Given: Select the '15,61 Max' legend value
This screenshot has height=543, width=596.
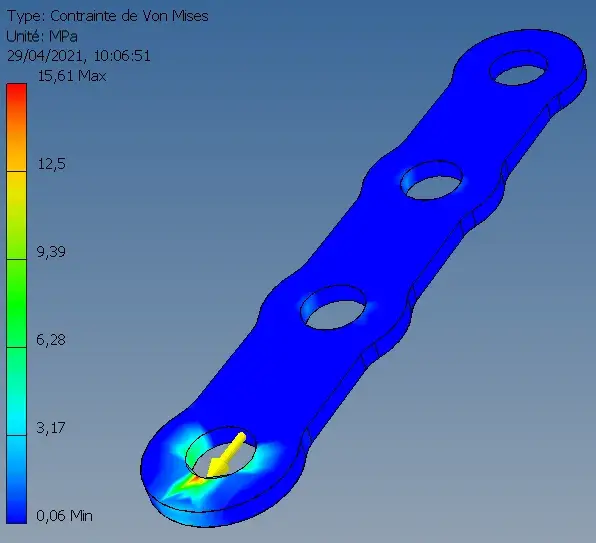Looking at the screenshot, I should pos(72,76).
